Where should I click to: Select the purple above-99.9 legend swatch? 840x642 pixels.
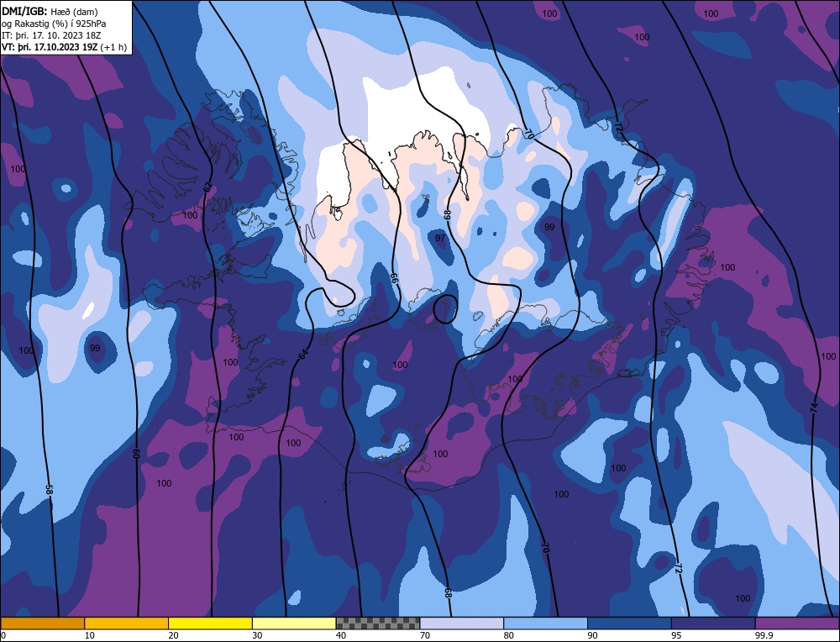(797, 624)
